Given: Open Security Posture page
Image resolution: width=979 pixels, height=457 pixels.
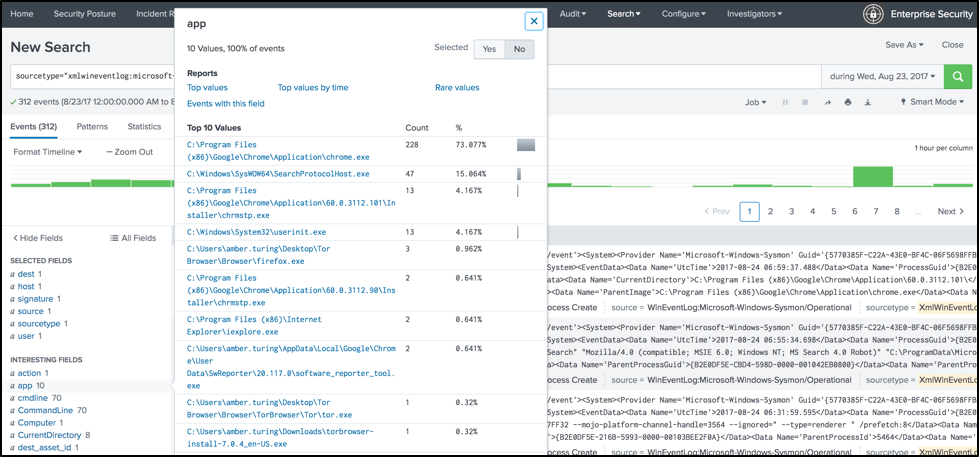Looking at the screenshot, I should 84,14.
